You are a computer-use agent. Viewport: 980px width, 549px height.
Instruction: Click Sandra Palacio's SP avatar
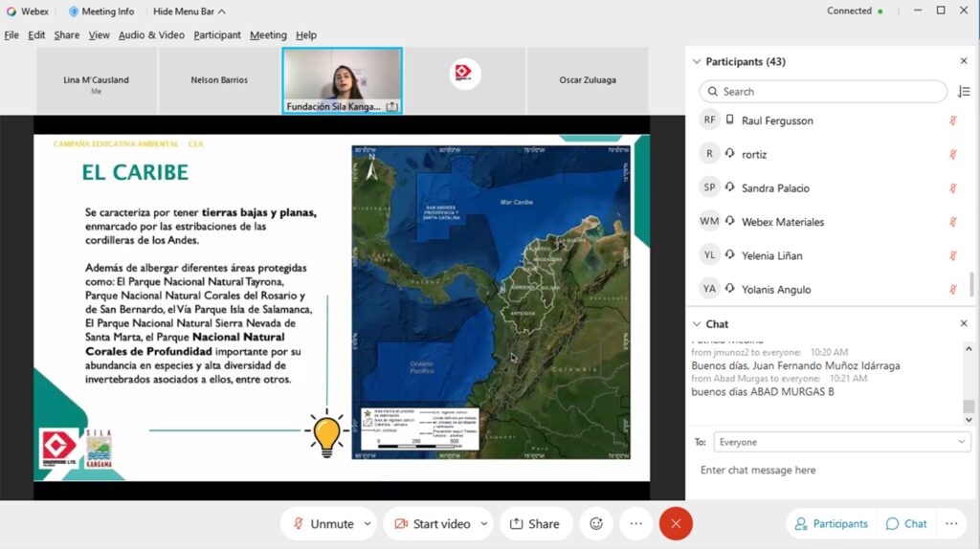tap(709, 187)
